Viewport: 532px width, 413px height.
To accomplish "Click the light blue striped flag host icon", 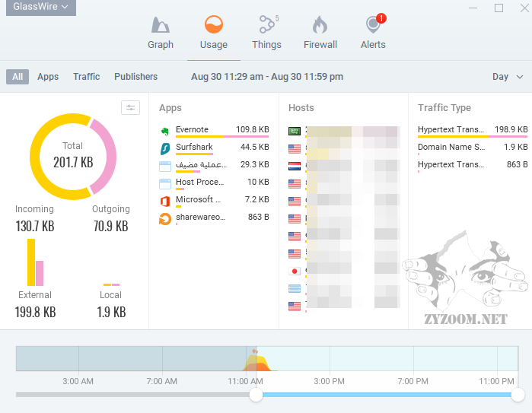I will tap(295, 288).
